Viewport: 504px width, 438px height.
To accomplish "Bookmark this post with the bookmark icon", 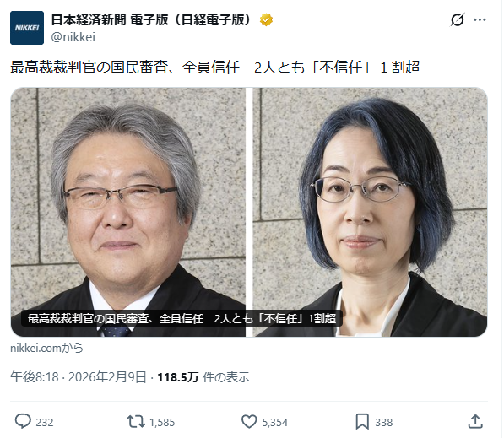I will [x=362, y=422].
